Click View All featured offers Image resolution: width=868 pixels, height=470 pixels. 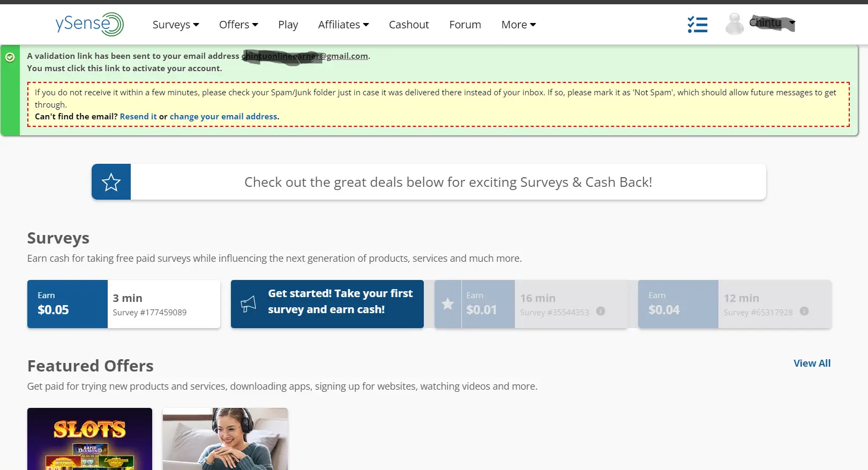click(812, 363)
